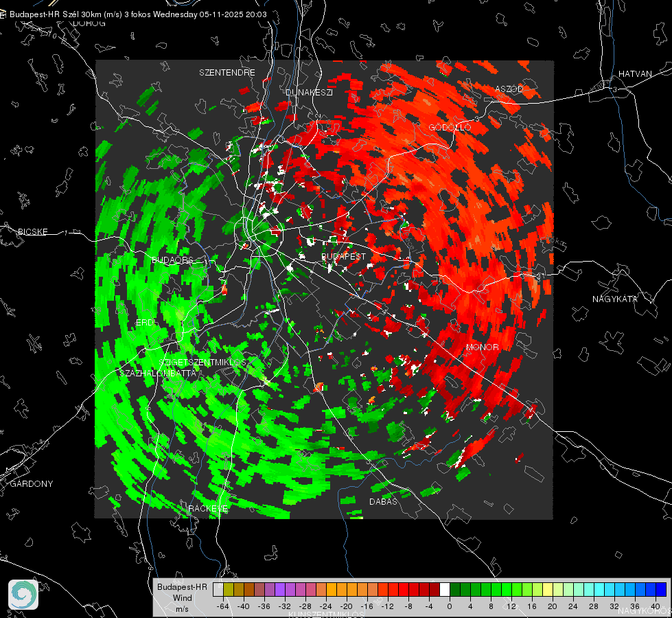This screenshot has height=618, width=672.
Task: Select the white zero-velocity color swatch
Action: pyautogui.click(x=445, y=589)
